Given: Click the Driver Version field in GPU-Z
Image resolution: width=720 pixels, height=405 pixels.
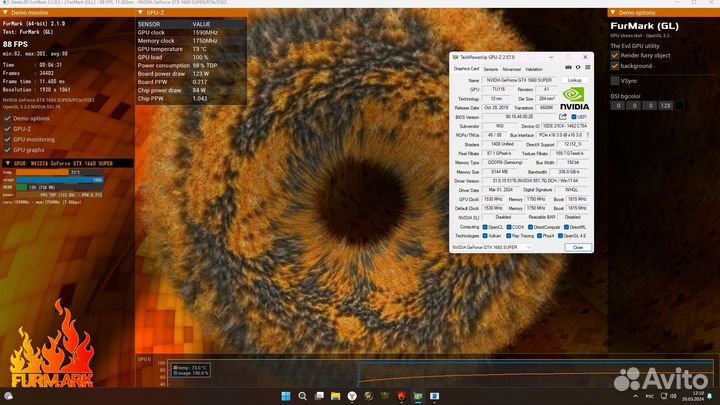Looking at the screenshot, I should (535, 181).
